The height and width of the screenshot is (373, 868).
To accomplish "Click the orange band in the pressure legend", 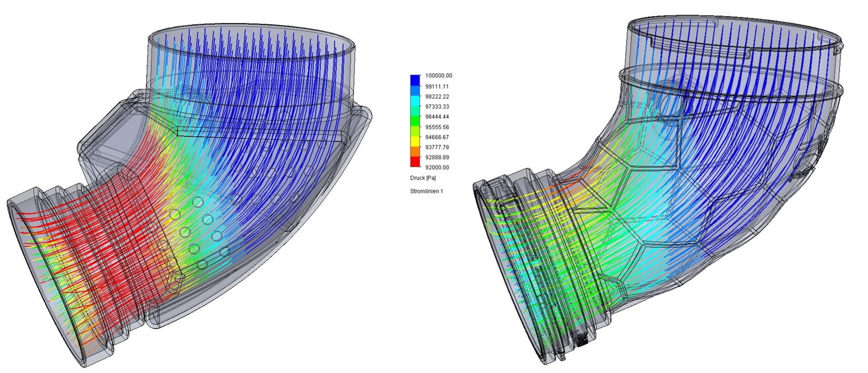I will [x=415, y=153].
